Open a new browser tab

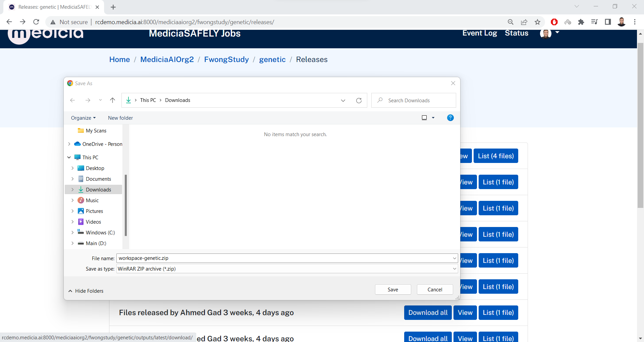tap(113, 7)
